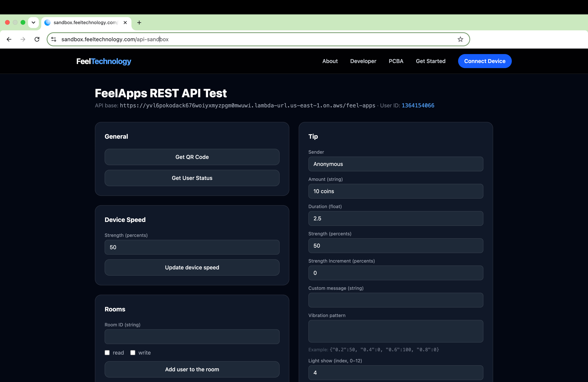Open the Developer menu item
588x382 pixels.
point(363,61)
